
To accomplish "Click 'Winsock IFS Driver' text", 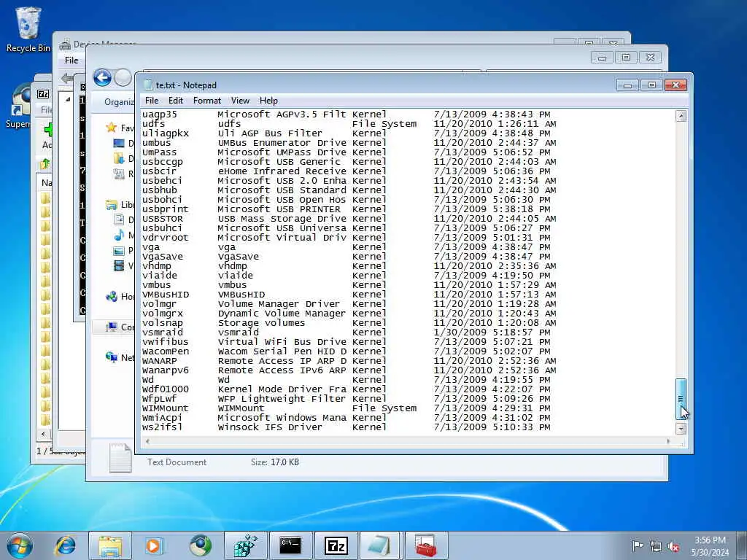I will 270,427.
